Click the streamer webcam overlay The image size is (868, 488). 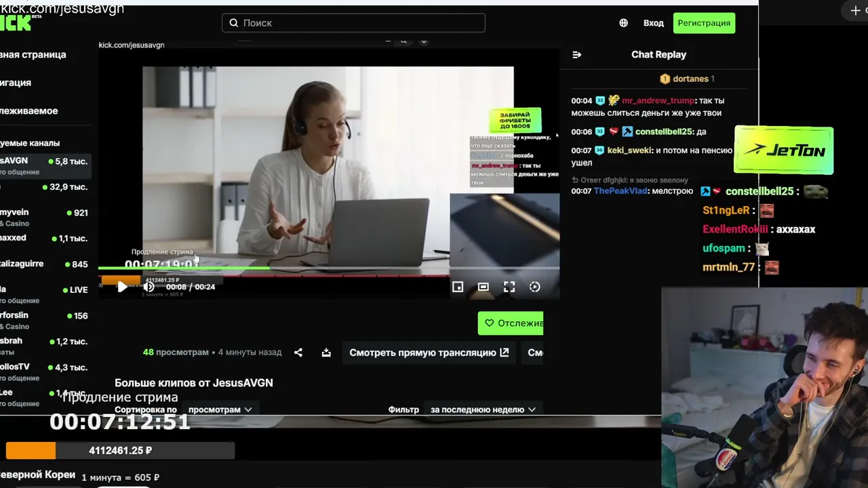click(x=764, y=388)
